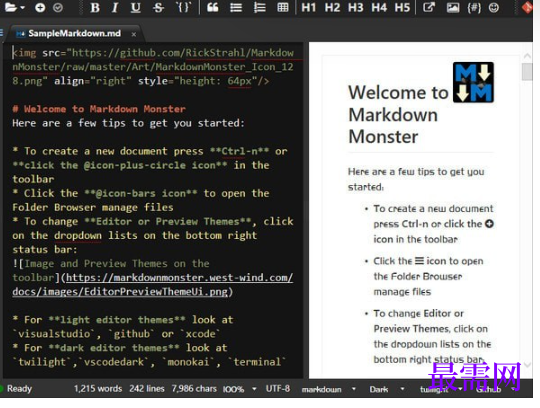Click the UTF-8 encoding indicator
Viewport: 540px width, 408px height.
tap(278, 388)
